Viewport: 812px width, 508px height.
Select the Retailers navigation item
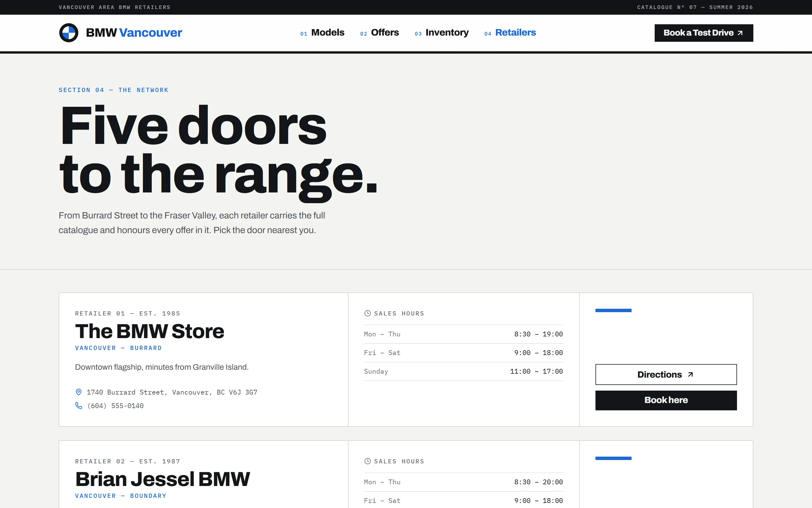510,32
